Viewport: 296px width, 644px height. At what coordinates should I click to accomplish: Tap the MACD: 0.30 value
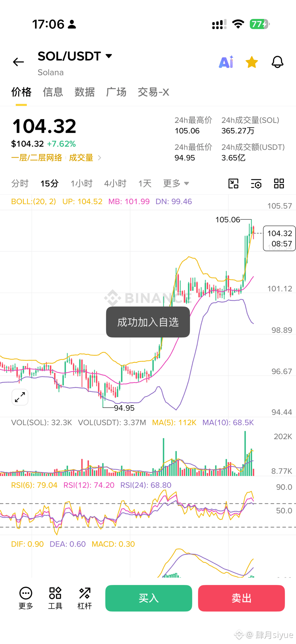point(113,544)
